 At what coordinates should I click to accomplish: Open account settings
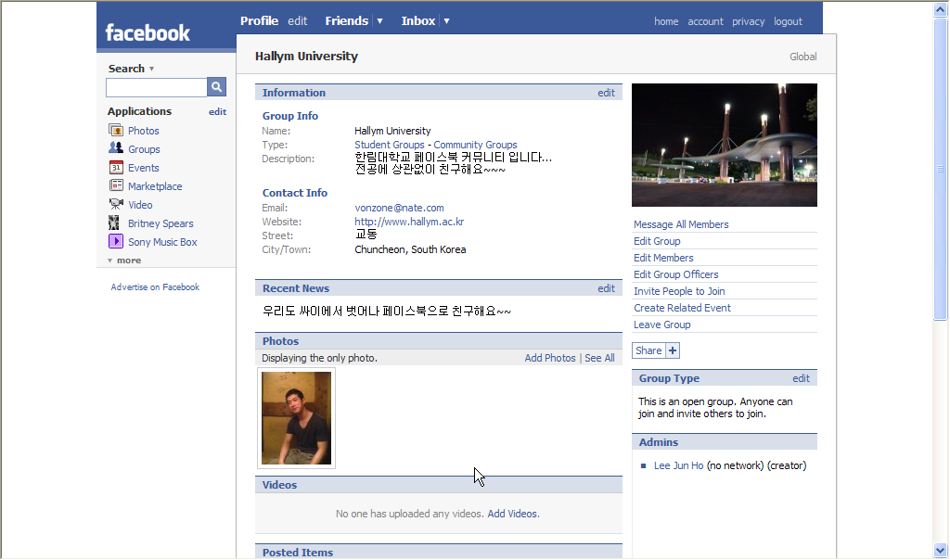pyautogui.click(x=705, y=21)
